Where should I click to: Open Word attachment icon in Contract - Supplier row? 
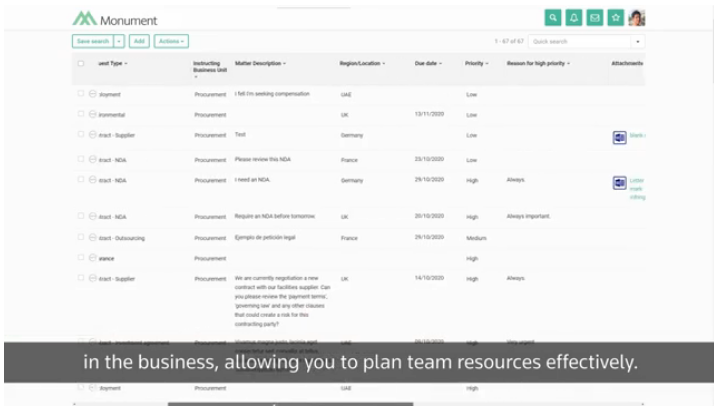pos(619,137)
